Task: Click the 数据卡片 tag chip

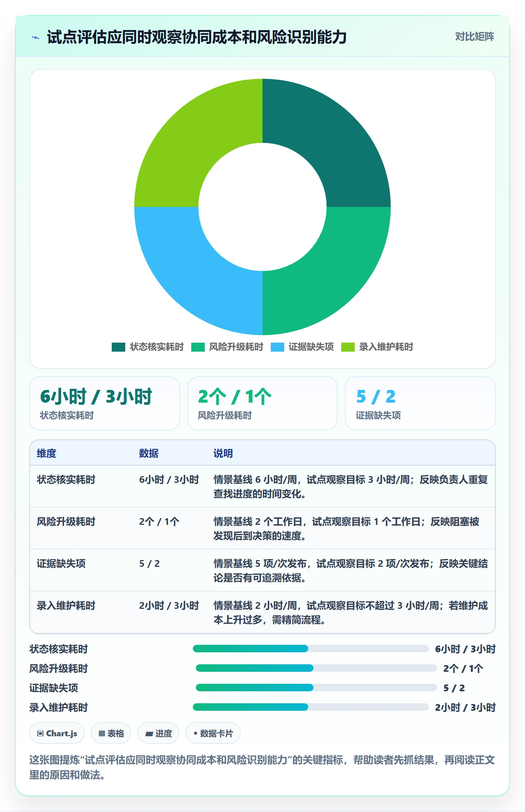Action: tap(213, 733)
